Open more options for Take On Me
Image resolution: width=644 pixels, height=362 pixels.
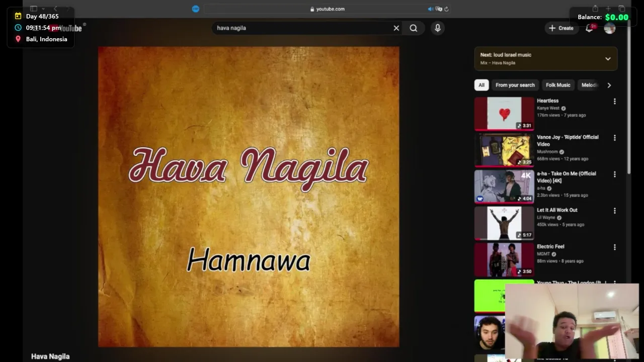point(614,174)
